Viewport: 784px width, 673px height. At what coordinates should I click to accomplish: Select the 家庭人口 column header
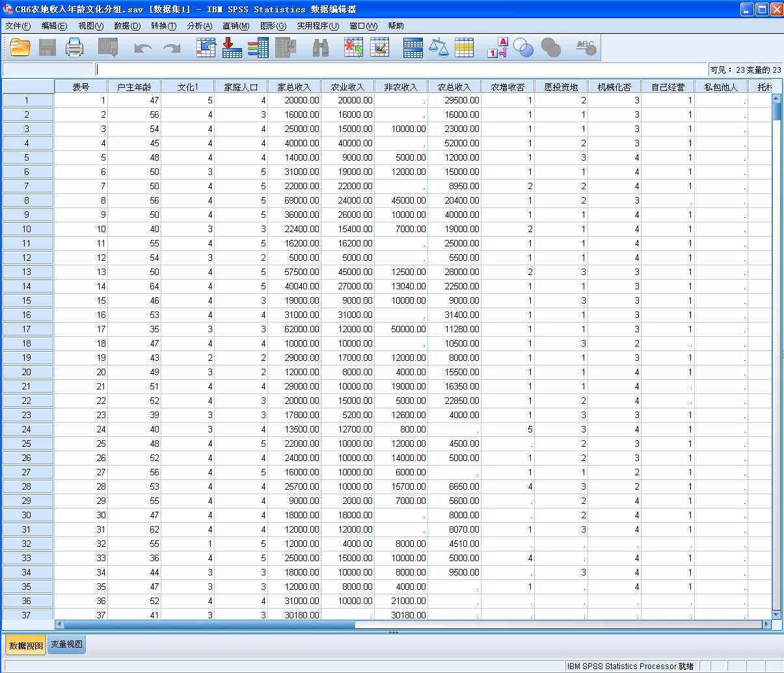click(241, 86)
